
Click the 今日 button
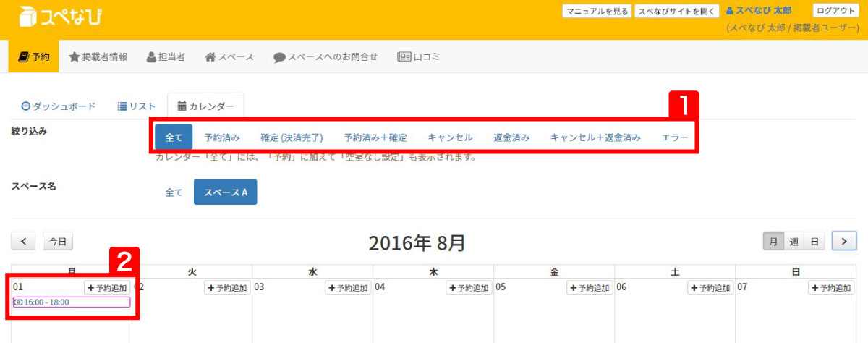tap(58, 241)
